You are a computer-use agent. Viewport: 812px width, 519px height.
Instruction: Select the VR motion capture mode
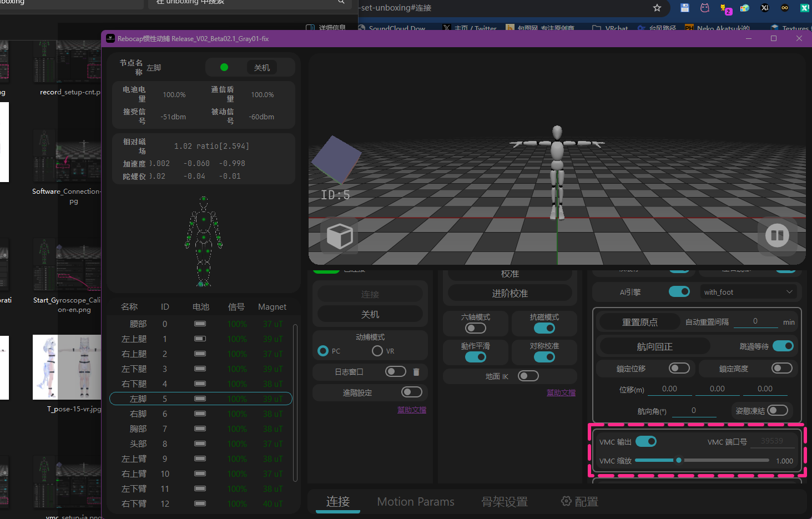(x=377, y=351)
